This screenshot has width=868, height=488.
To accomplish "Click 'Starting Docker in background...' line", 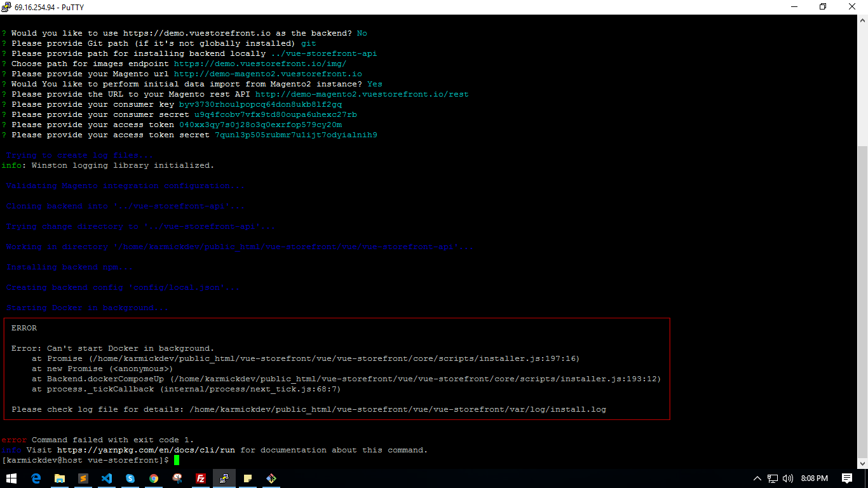I will coord(88,308).
